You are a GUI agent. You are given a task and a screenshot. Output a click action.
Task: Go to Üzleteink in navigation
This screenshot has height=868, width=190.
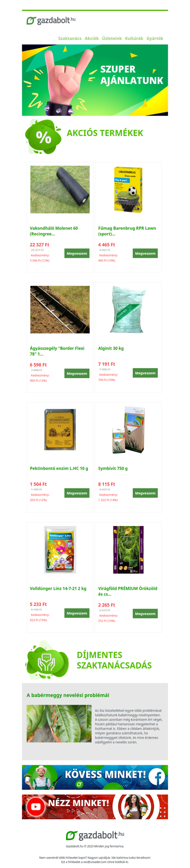[112, 39]
